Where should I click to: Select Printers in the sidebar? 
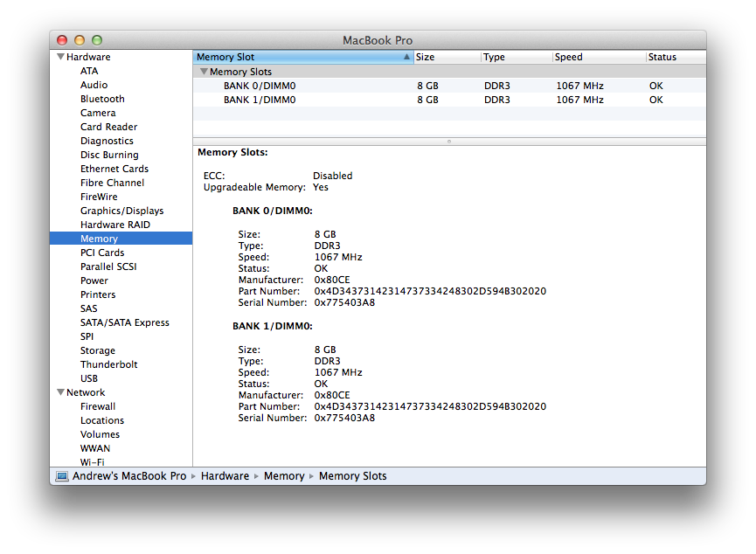[x=98, y=294]
